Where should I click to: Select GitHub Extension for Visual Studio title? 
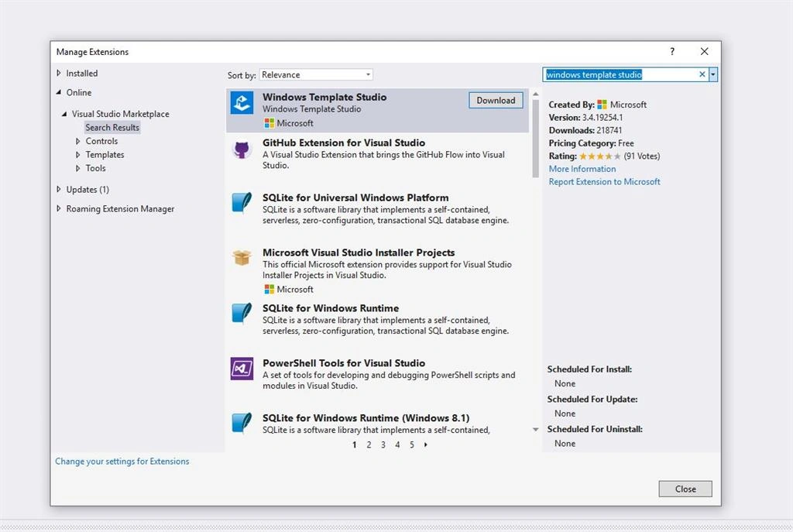[343, 142]
